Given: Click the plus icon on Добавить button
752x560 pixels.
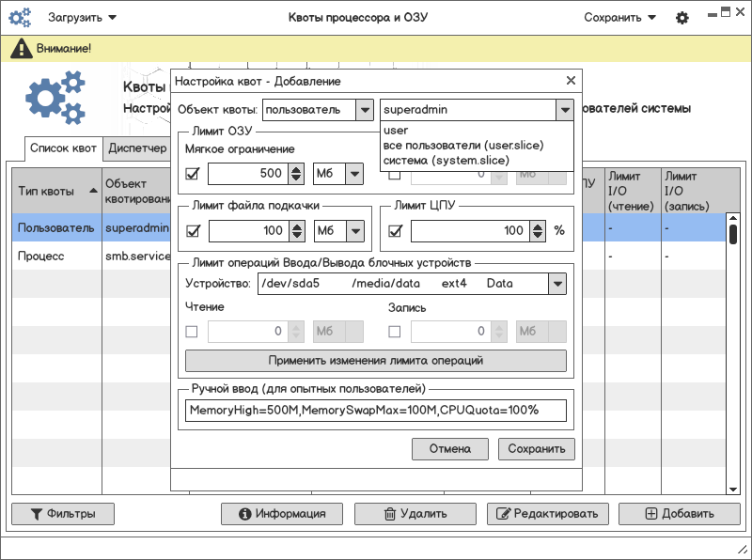Looking at the screenshot, I should [650, 514].
